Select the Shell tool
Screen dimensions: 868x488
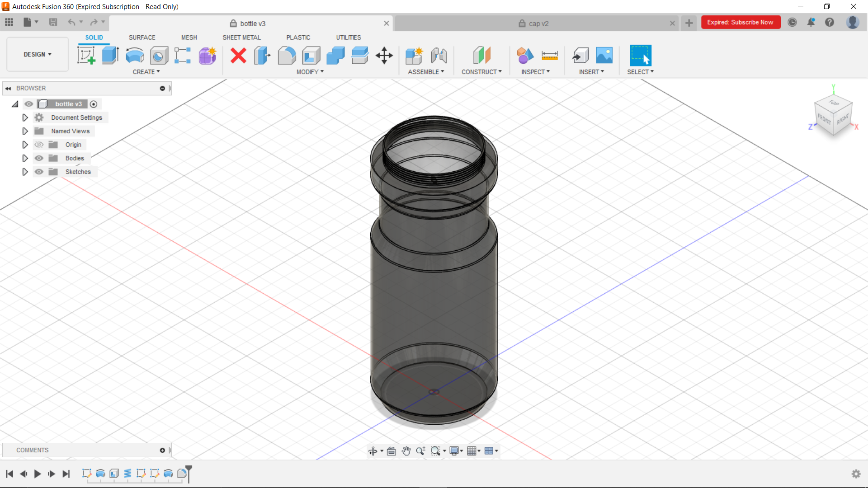(x=311, y=56)
